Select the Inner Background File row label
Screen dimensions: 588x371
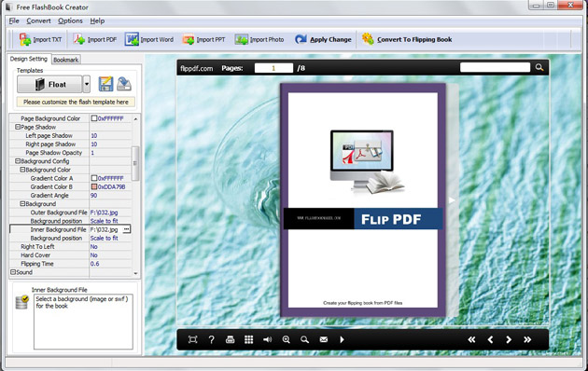pyautogui.click(x=58, y=229)
